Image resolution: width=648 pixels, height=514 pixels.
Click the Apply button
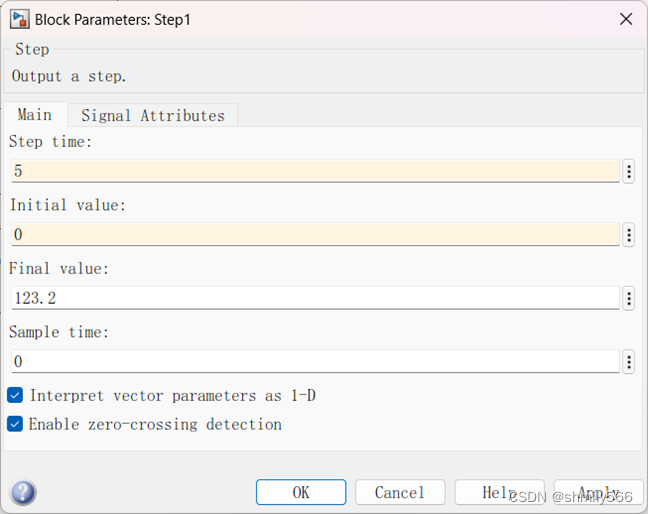(x=598, y=492)
